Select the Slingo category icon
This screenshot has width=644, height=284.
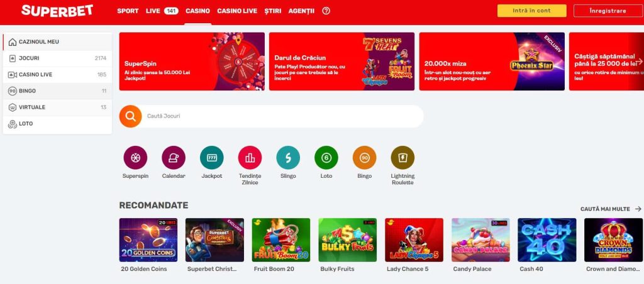click(288, 158)
